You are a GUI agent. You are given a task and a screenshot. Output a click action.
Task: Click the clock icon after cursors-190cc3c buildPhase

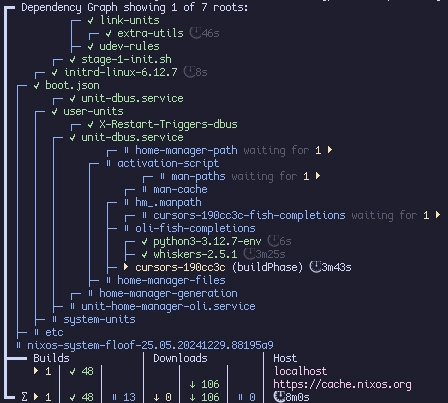point(315,267)
